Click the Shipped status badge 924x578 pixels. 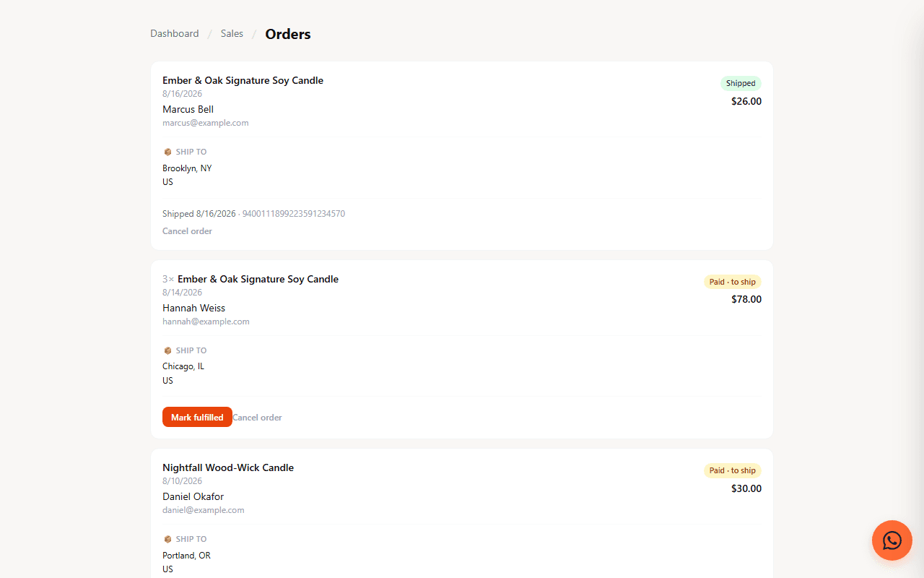[741, 83]
